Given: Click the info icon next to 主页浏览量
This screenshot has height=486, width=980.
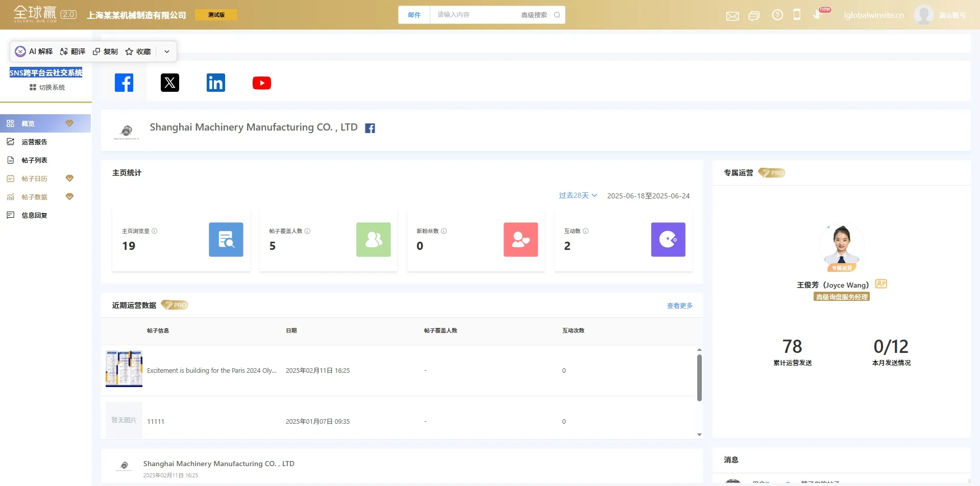Looking at the screenshot, I should click(155, 231).
